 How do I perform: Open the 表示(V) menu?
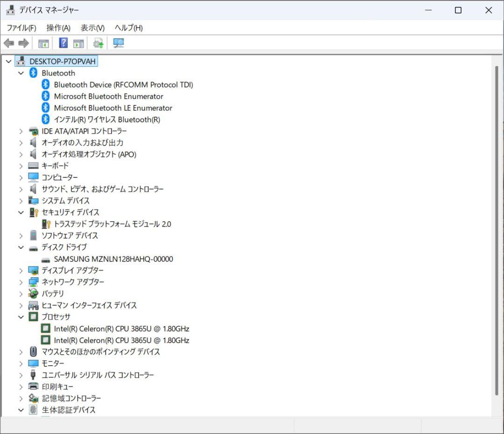(x=91, y=28)
